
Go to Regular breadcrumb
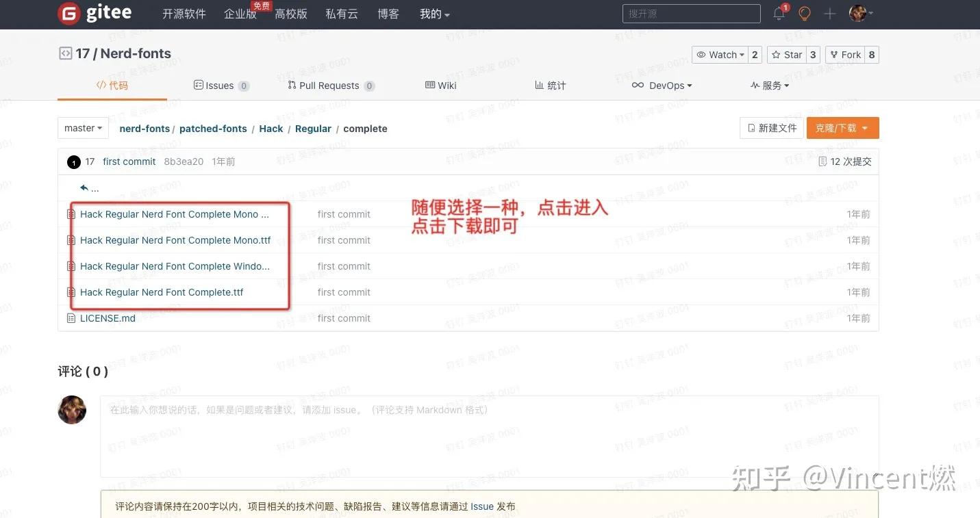tap(313, 129)
